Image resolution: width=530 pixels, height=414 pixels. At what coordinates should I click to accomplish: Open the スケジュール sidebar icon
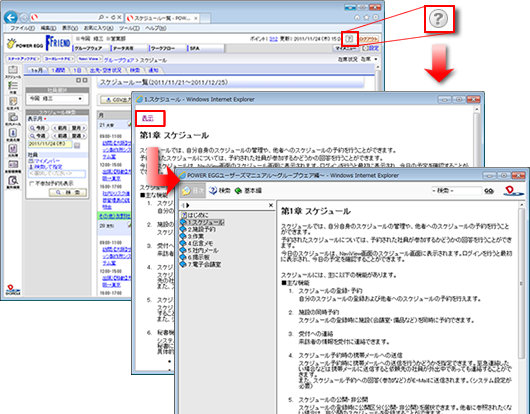tap(13, 72)
